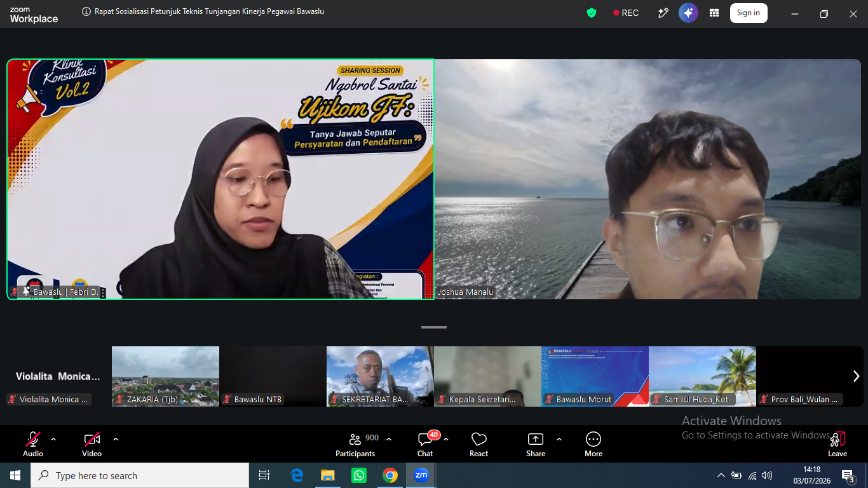Click muted mic icon on Febri's video
Image resolution: width=868 pixels, height=488 pixels.
[x=15, y=292]
